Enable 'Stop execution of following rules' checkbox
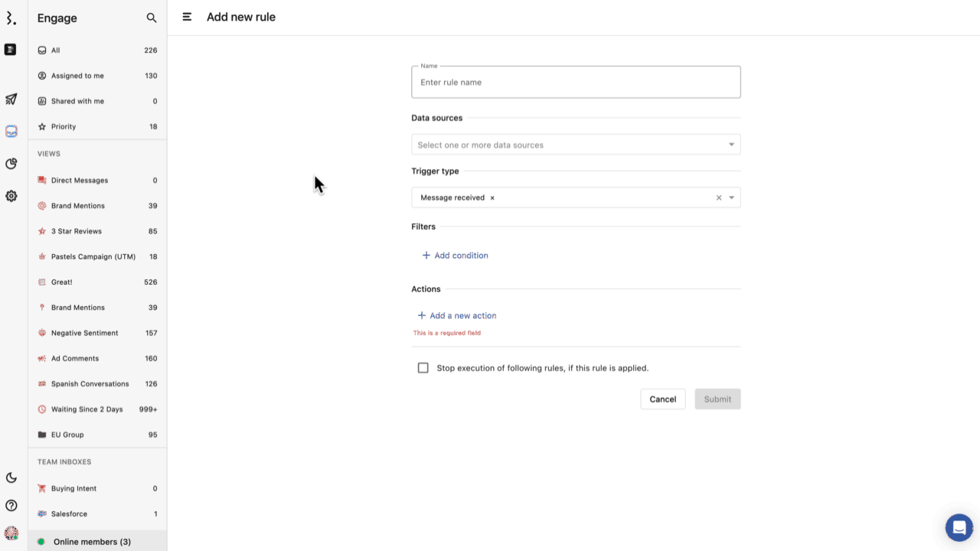 (x=423, y=367)
